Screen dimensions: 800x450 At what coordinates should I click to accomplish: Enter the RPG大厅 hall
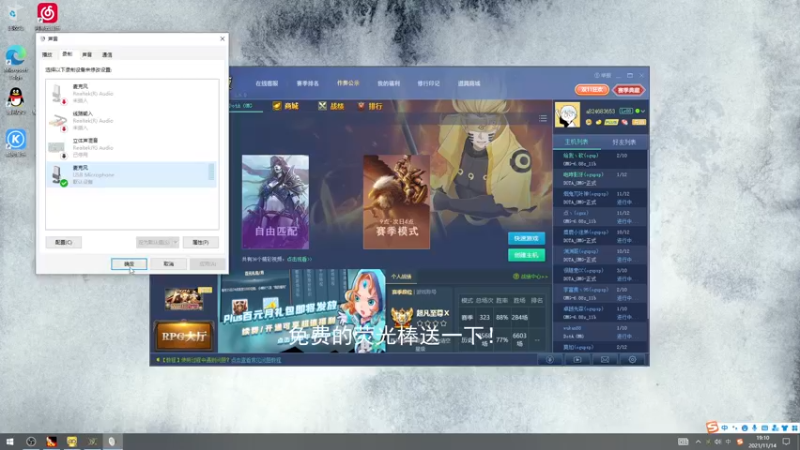point(184,336)
